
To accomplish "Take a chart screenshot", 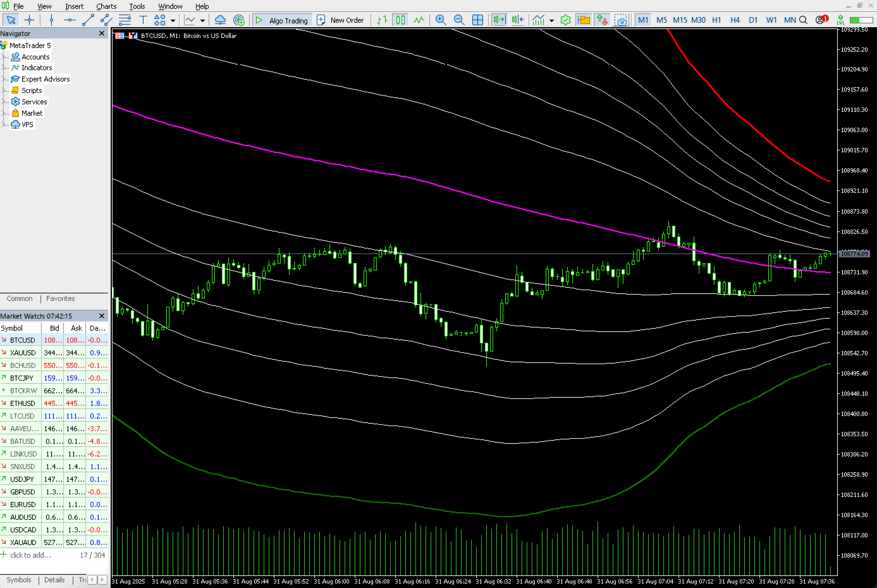I will coord(621,20).
